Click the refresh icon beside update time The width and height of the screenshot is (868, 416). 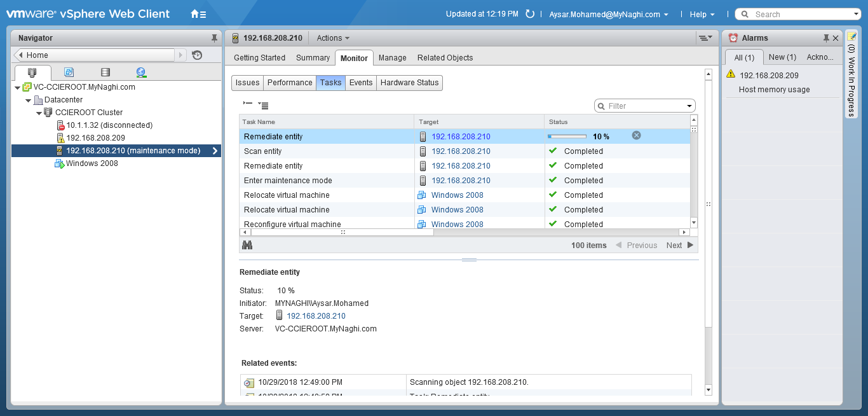(530, 14)
